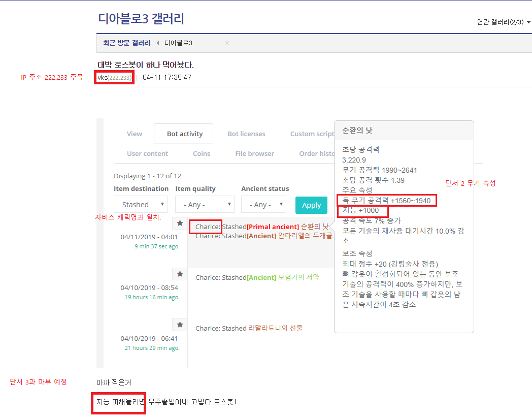Click the 아까 찍은거 post text
Screen dimensions: 532x418
(x=114, y=382)
